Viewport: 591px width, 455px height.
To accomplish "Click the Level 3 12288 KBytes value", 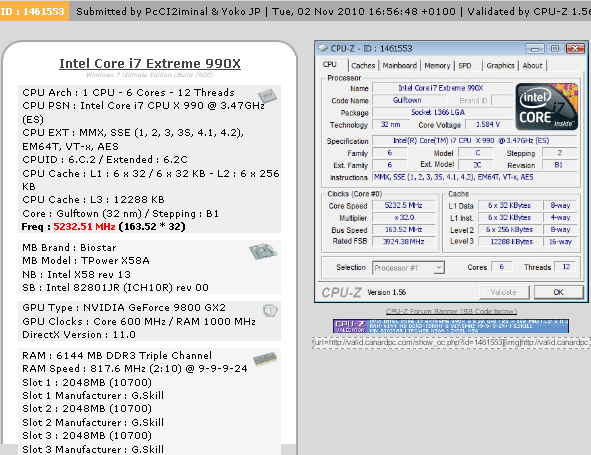I will coord(509,242).
